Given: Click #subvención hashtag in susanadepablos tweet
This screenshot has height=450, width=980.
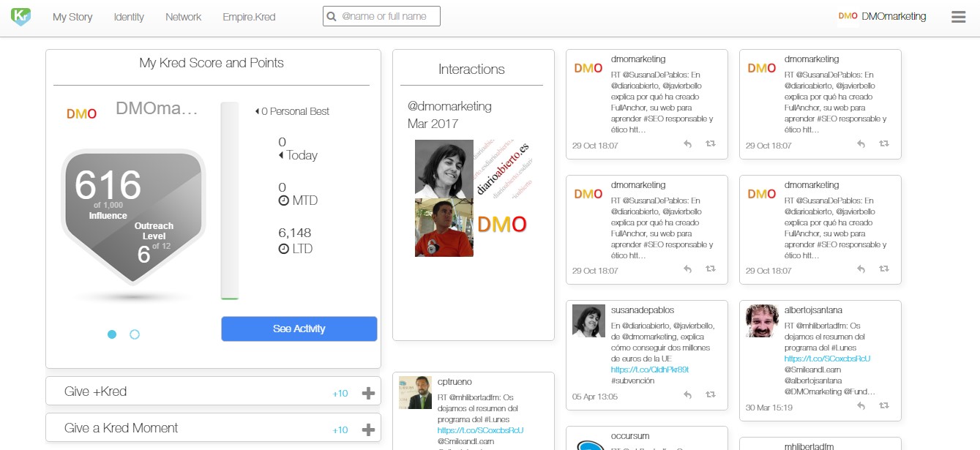Looking at the screenshot, I should [632, 380].
